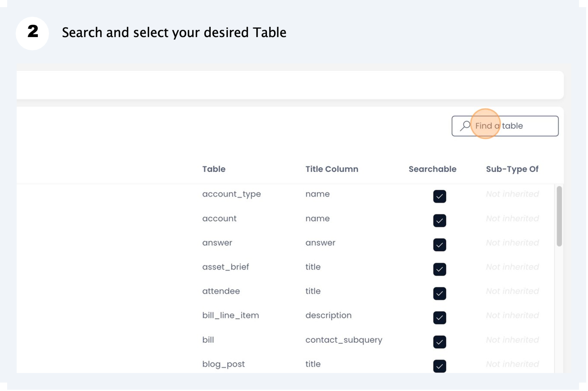This screenshot has height=391, width=588.
Task: Select the bill table name
Action: point(209,340)
